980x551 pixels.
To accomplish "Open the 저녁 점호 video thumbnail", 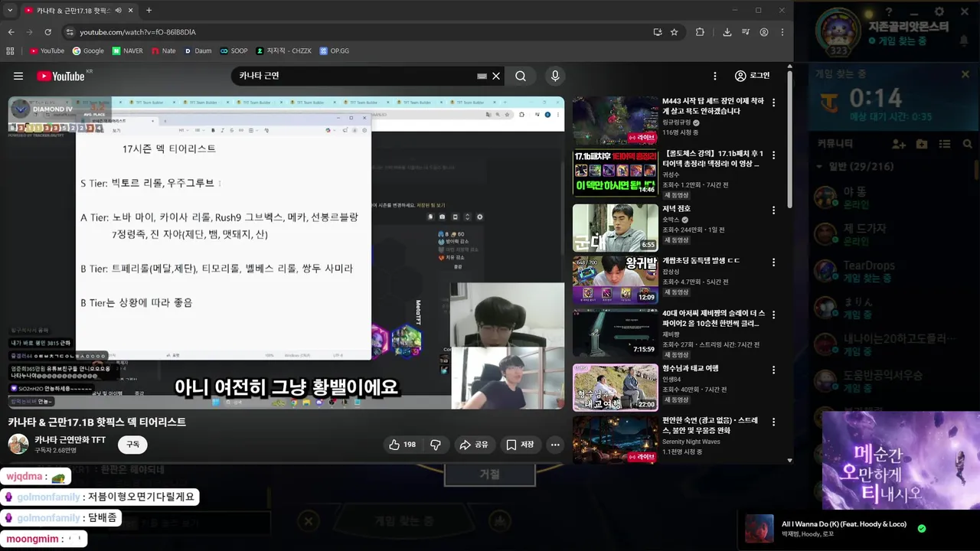I will click(615, 227).
